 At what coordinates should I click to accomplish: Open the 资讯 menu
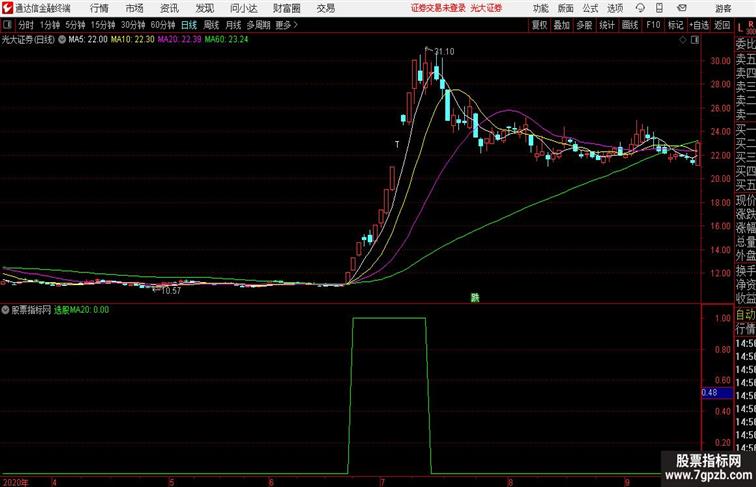click(169, 8)
